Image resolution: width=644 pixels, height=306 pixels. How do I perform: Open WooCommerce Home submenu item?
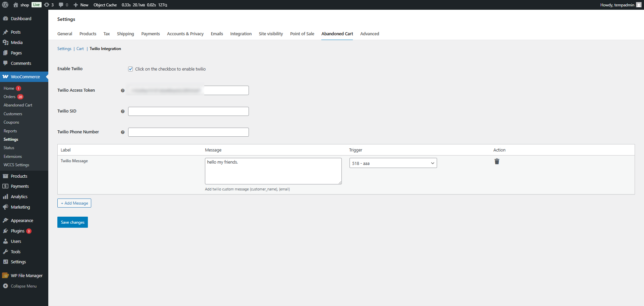[x=9, y=88]
